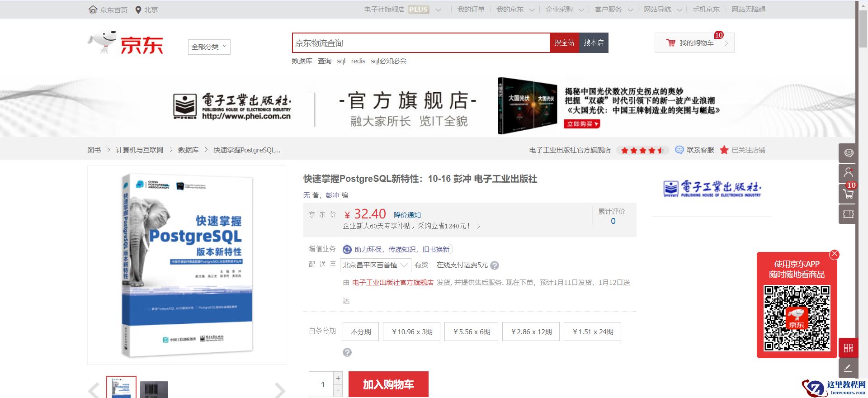This screenshot has width=868, height=398.
Task: Open the shopping cart icon in right sidebar
Action: coord(848,194)
